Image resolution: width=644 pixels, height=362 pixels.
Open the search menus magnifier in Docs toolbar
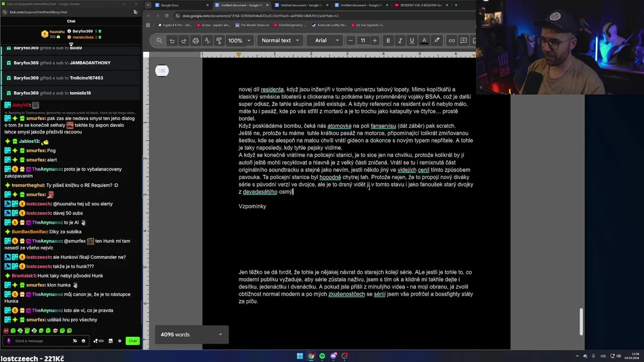click(x=159, y=41)
